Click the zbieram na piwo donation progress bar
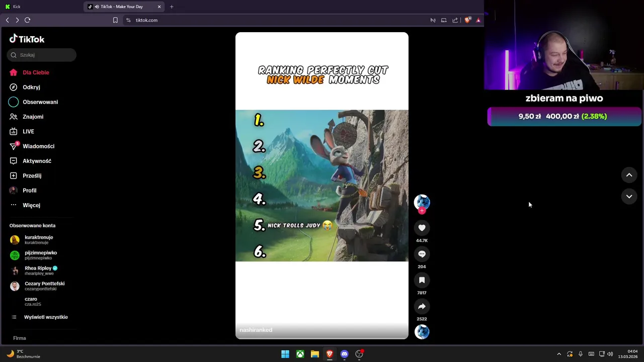The width and height of the screenshot is (644, 362). (565, 116)
